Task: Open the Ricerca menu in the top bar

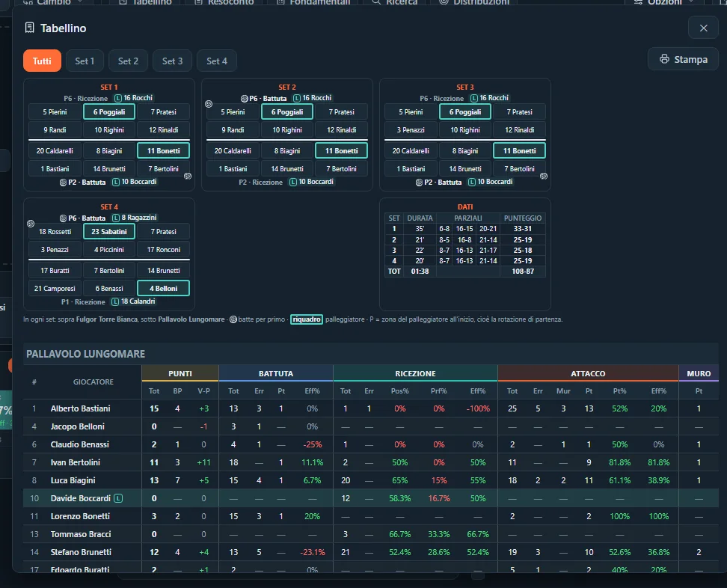Action: [394, 2]
